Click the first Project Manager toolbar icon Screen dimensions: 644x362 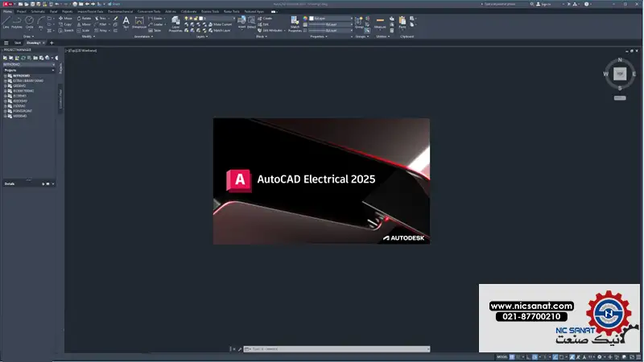(x=5, y=58)
